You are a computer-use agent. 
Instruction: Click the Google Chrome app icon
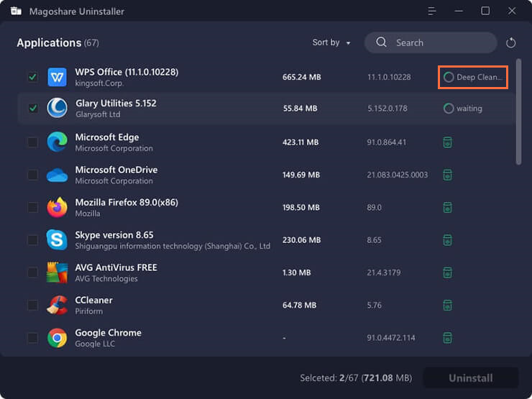tap(57, 338)
